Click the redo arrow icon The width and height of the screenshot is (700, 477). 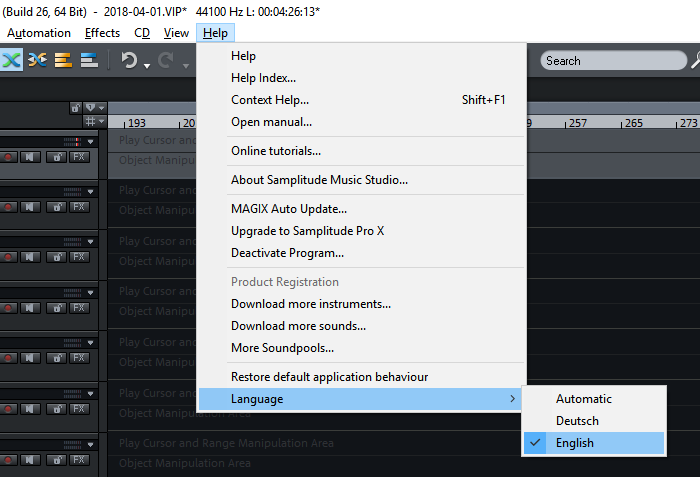click(x=165, y=61)
